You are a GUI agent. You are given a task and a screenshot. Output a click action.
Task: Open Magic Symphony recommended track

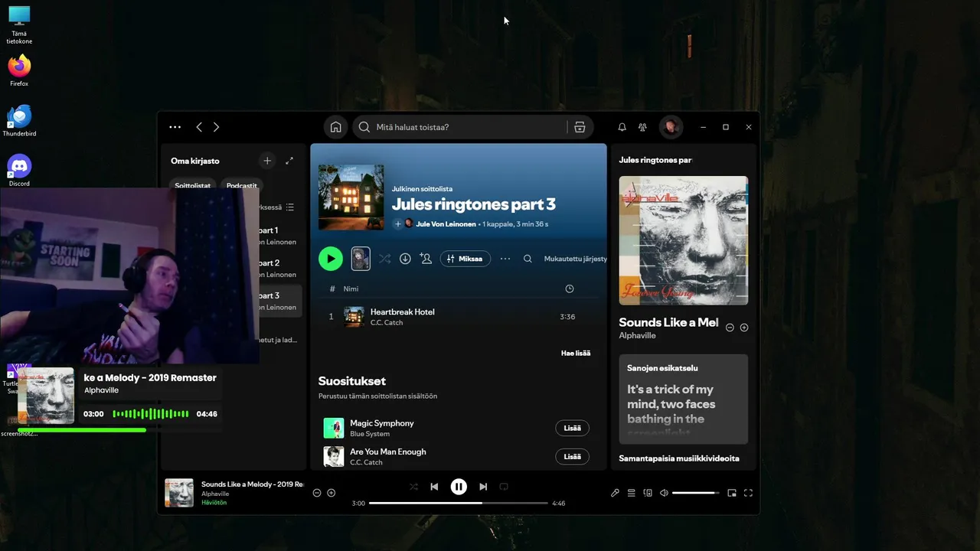pos(381,423)
